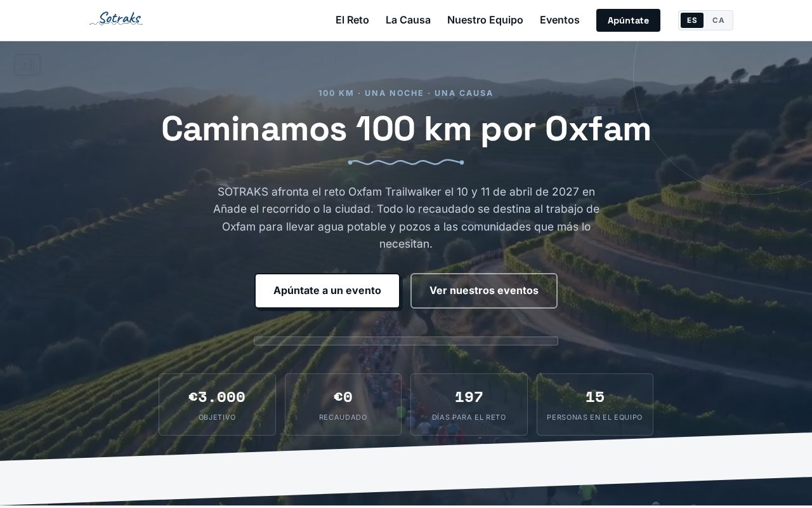812x508 pixels.
Task: Click the fundraising progress bar
Action: point(406,341)
